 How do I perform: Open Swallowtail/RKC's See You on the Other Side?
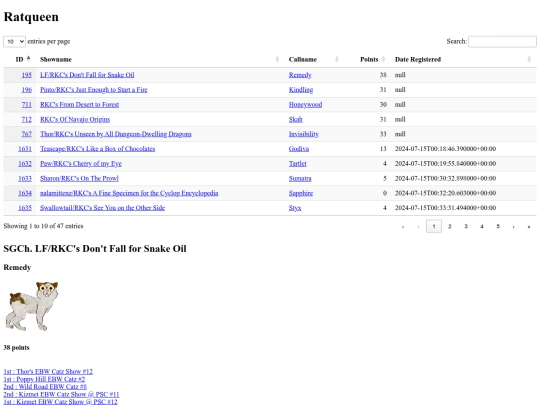click(x=103, y=208)
